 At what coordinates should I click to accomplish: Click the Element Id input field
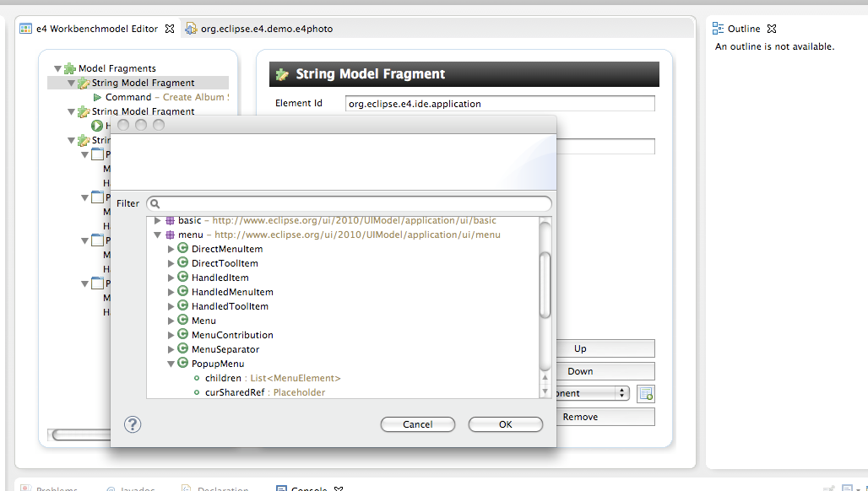point(500,104)
